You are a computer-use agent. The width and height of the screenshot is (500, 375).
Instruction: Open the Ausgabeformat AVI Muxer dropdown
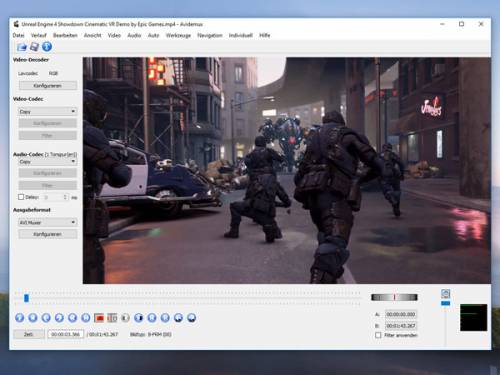(48, 222)
